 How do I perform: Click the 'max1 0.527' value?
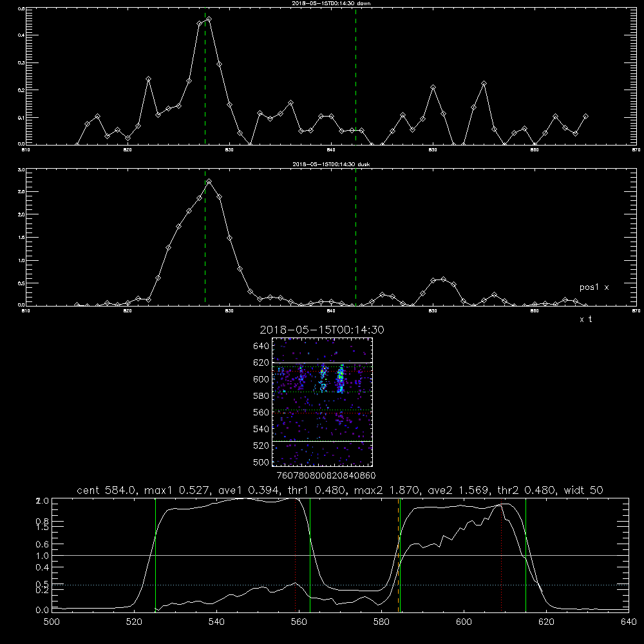[x=176, y=490]
